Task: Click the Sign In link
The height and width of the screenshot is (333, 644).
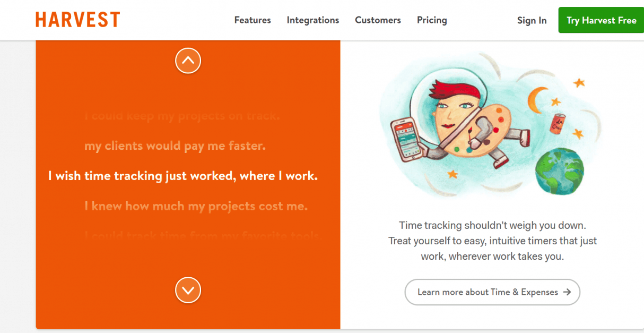Action: pyautogui.click(x=532, y=20)
